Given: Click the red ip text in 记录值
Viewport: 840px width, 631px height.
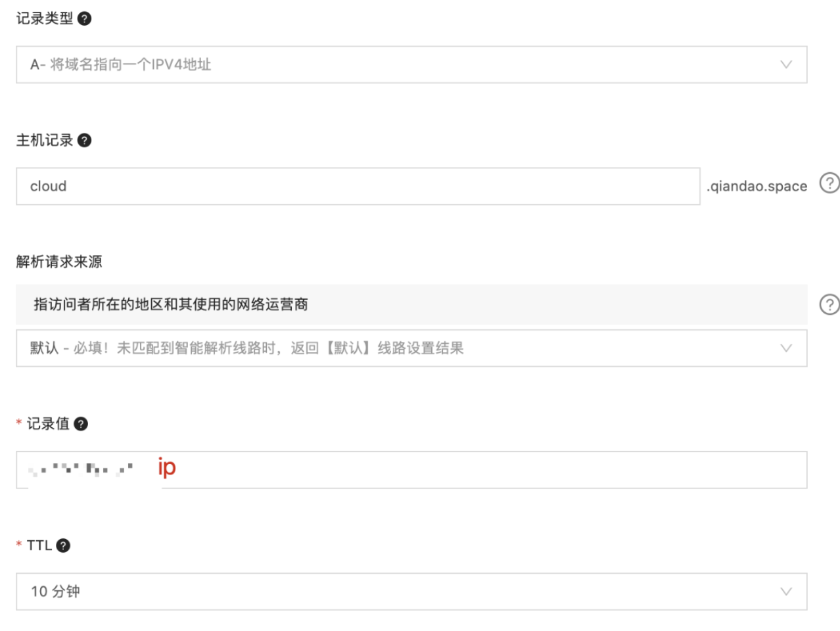Looking at the screenshot, I should [x=167, y=467].
